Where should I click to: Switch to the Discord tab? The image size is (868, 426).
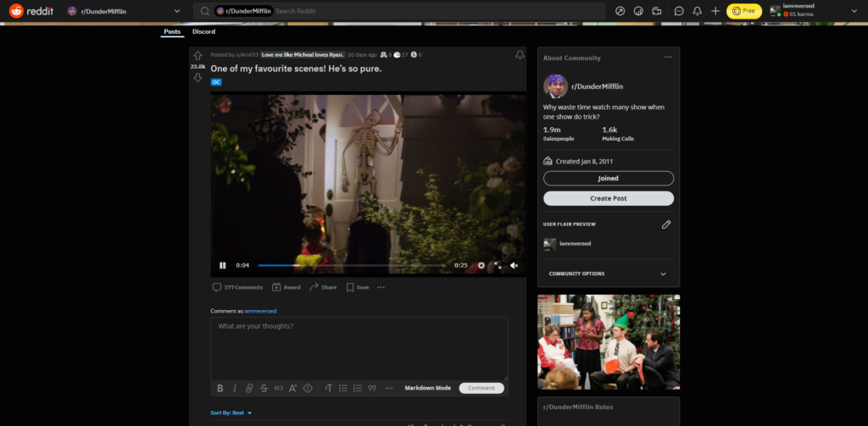point(203,31)
